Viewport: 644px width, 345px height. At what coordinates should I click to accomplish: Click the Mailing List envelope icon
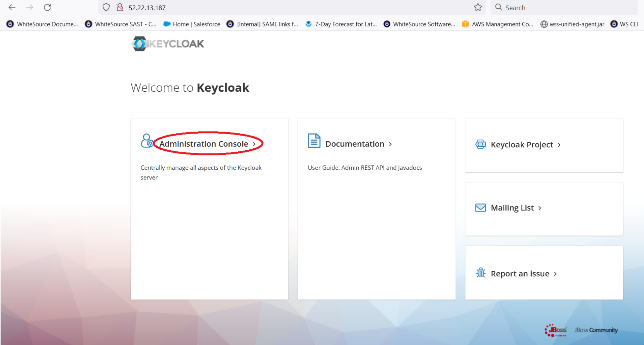coord(480,208)
